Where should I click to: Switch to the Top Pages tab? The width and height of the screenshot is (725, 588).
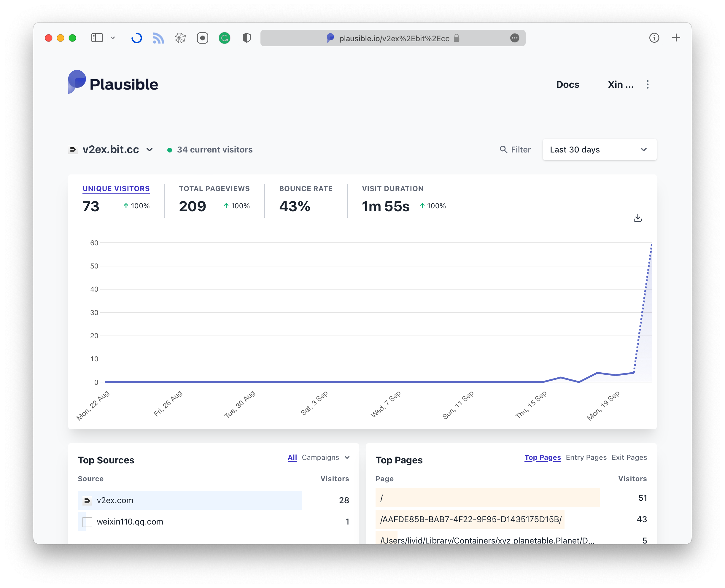[543, 457]
